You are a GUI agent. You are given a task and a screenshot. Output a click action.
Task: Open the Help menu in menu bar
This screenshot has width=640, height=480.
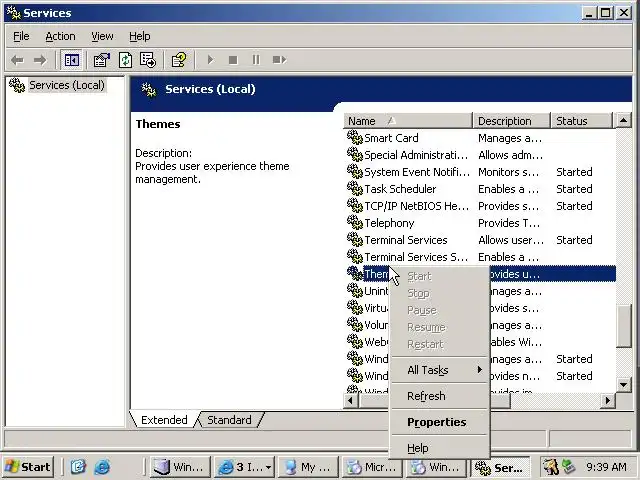140,36
